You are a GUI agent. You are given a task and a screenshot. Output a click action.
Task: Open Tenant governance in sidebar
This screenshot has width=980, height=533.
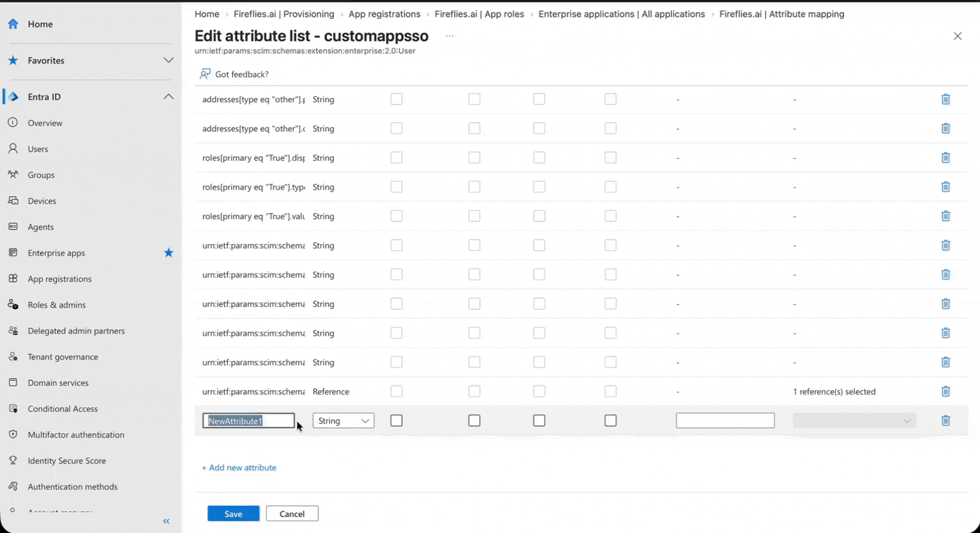63,357
